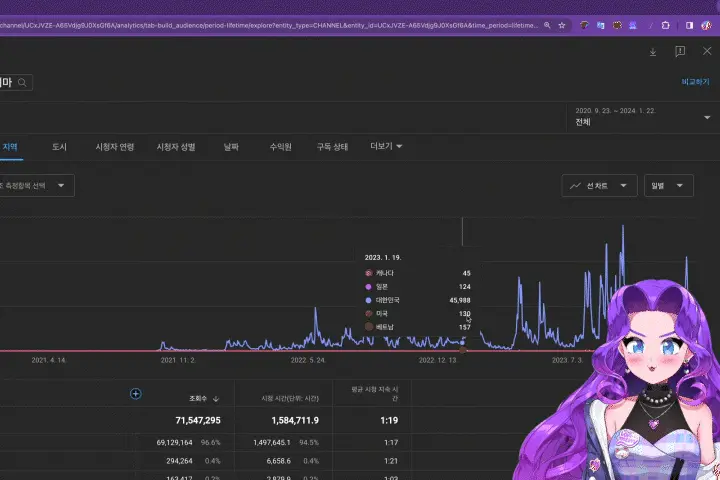Click the 6,658.6 watch time cell

point(279,461)
